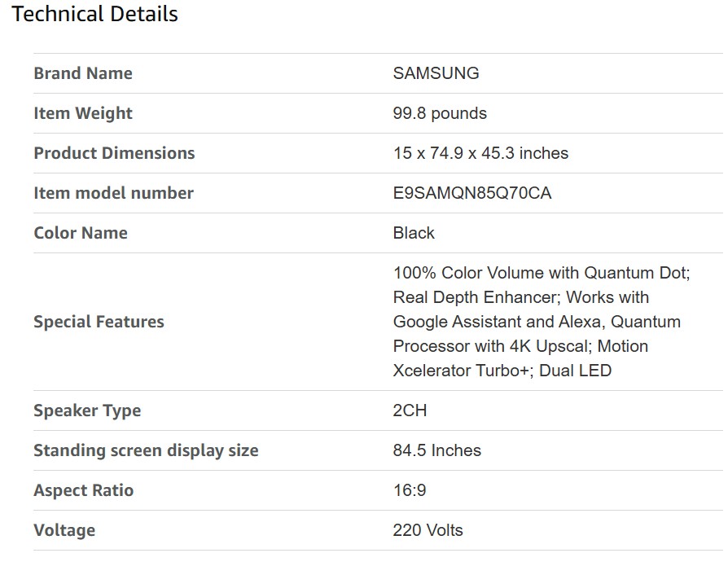Select the model number E9SAMQN85Q70CA
The width and height of the screenshot is (728, 575).
pos(471,193)
